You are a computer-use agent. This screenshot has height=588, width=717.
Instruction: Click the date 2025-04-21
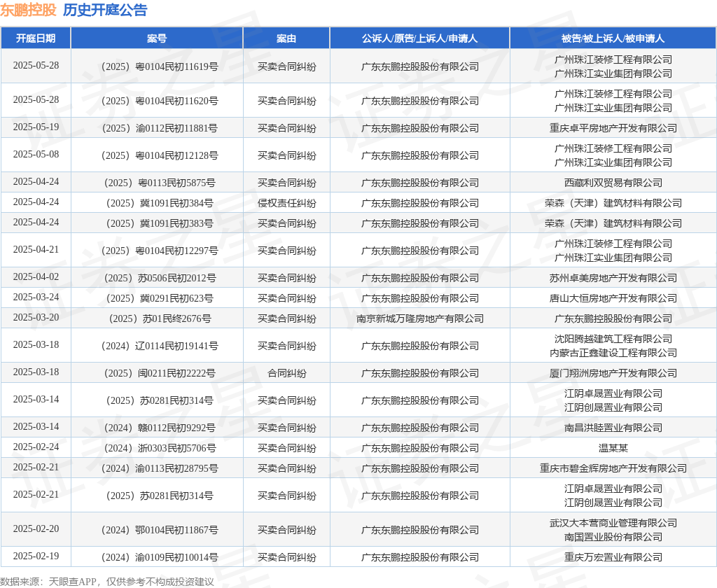point(36,250)
